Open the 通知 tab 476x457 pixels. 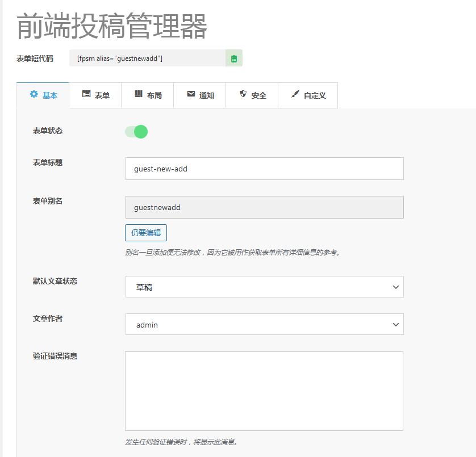pos(200,95)
